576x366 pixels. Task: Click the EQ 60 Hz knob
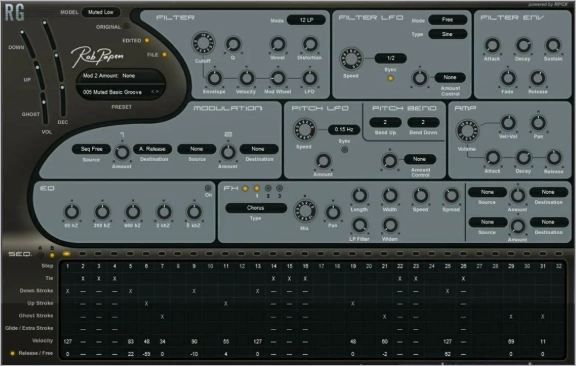point(72,212)
